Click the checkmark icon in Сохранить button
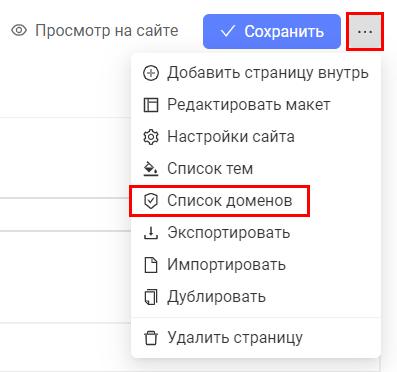This screenshot has height=372, width=397. click(228, 32)
